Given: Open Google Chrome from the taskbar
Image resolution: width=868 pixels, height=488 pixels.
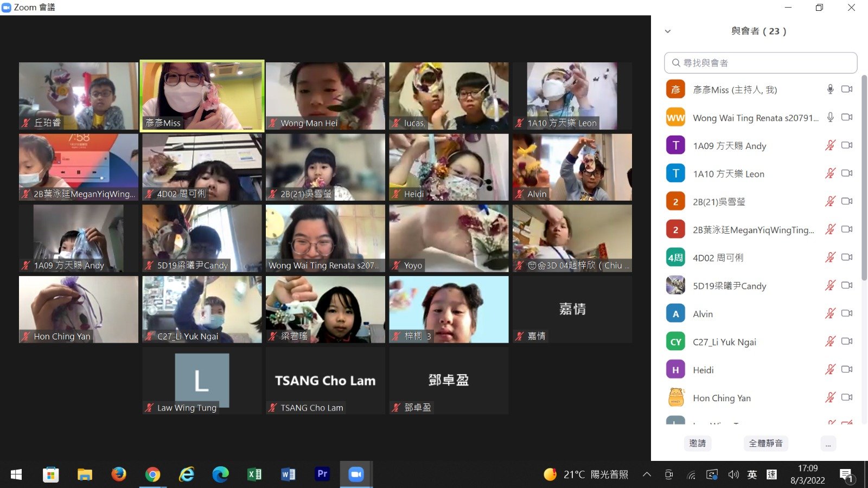Looking at the screenshot, I should click(153, 474).
